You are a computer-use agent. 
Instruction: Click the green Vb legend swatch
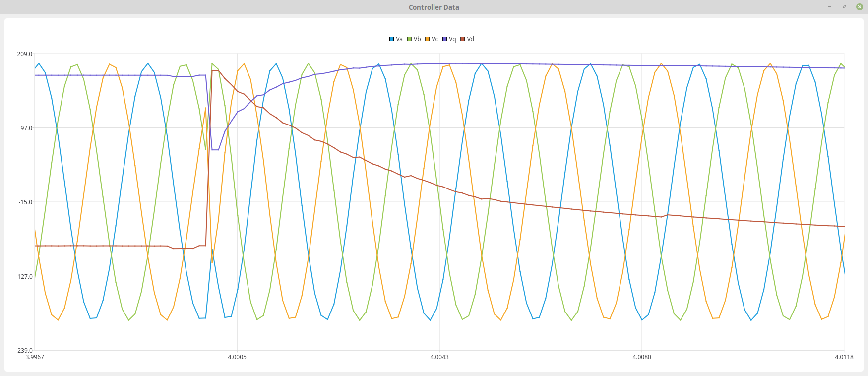(410, 39)
